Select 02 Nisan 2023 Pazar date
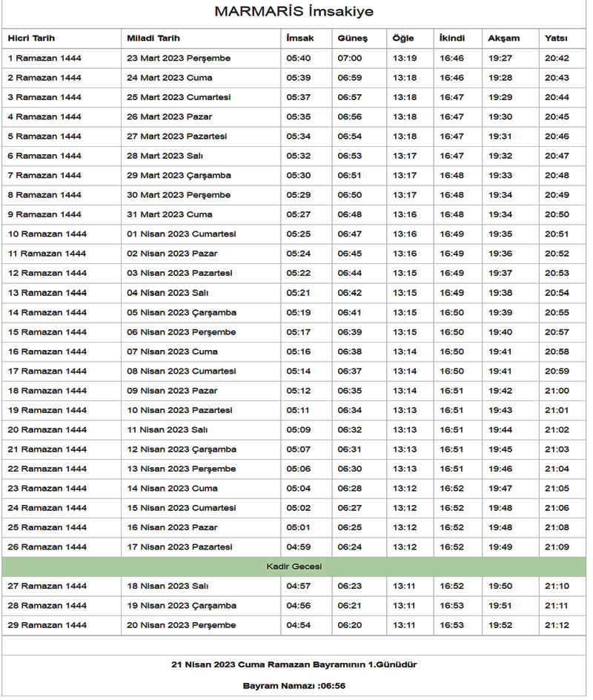The width and height of the screenshot is (593, 700). pos(172,254)
